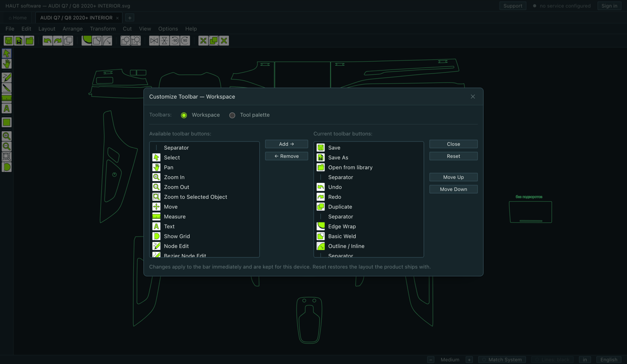627x364 pixels.
Task: Open the units selector showing in
Action: pyautogui.click(x=585, y=359)
